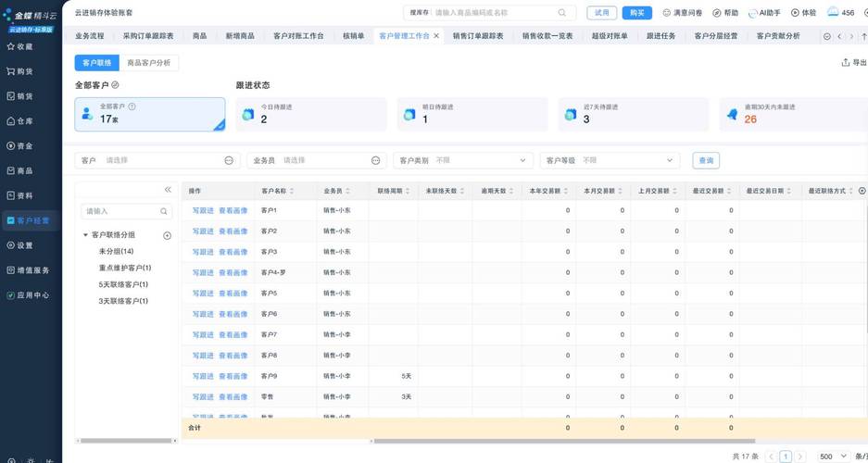This screenshot has height=463, width=868.
Task: Open column settings gear at table header end
Action: point(862,190)
